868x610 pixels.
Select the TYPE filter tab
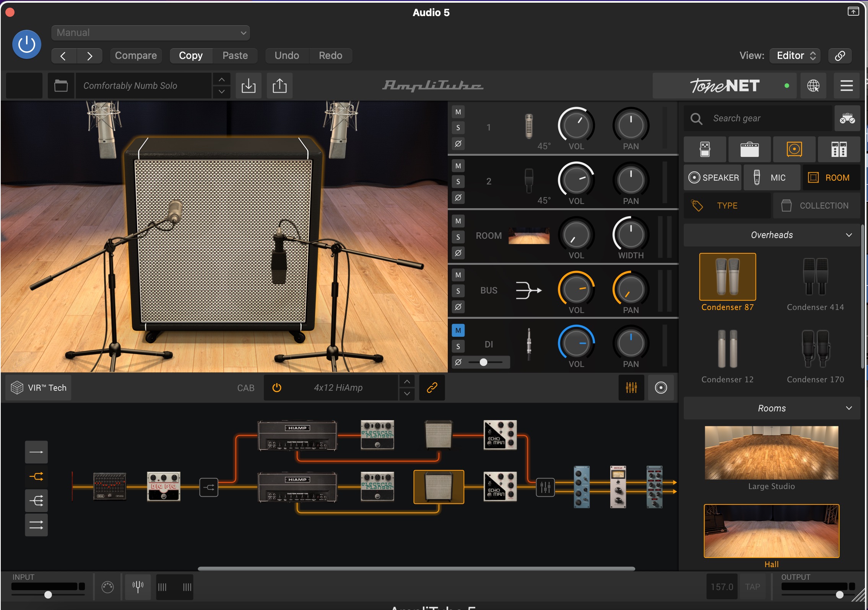[727, 206]
